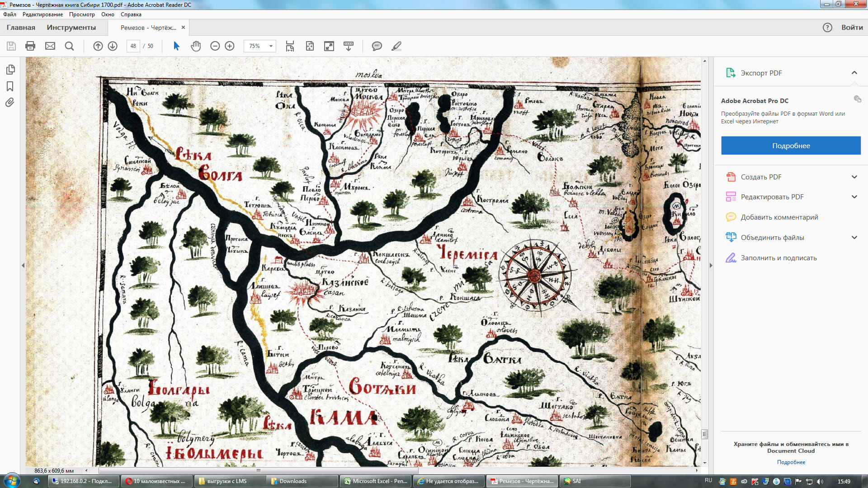Expand the Создать PDF section chevron
Viewport: 868px width, 488px height.
[x=854, y=177]
